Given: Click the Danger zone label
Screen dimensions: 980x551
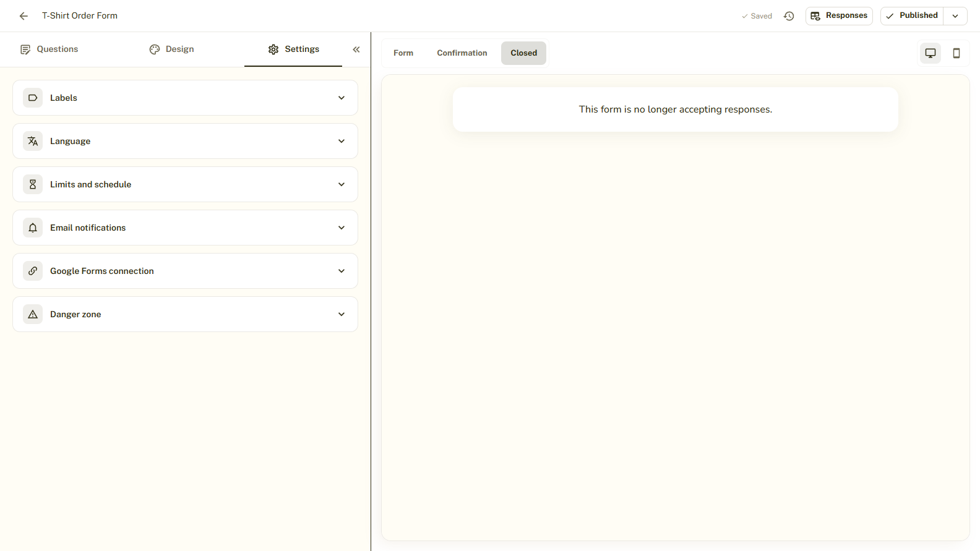Looking at the screenshot, I should [75, 314].
